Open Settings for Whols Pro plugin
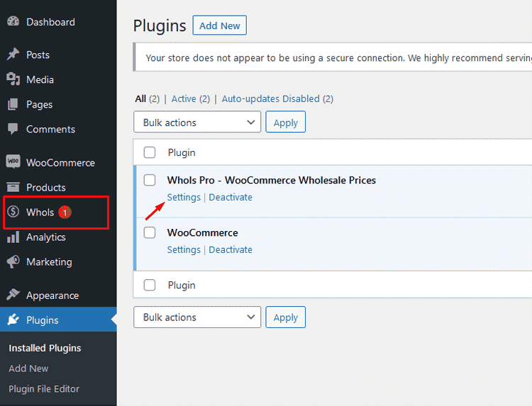Screen dimensions: 532x406 click(184, 197)
